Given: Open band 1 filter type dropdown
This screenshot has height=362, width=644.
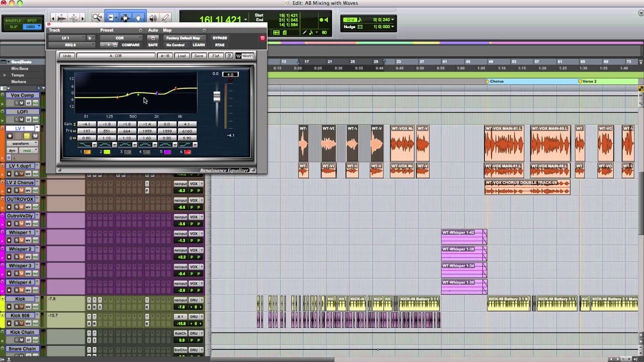Looking at the screenshot, I should tap(95, 145).
